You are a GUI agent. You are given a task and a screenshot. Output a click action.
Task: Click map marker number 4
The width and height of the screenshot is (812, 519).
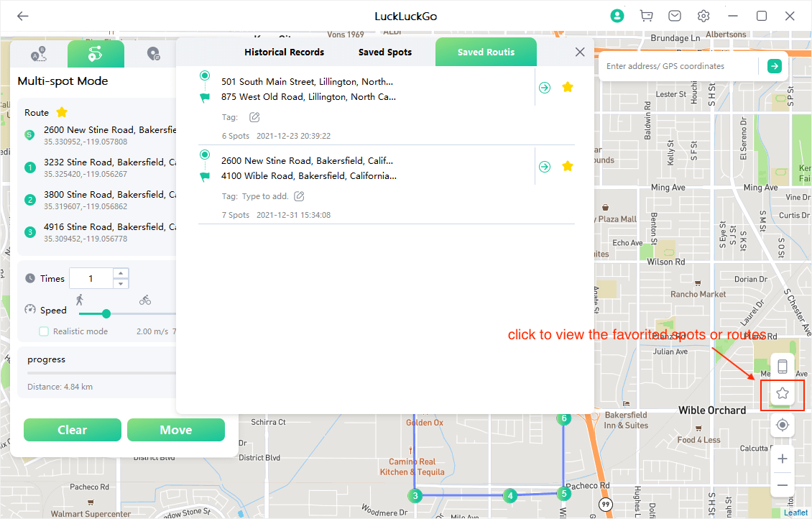click(x=510, y=496)
